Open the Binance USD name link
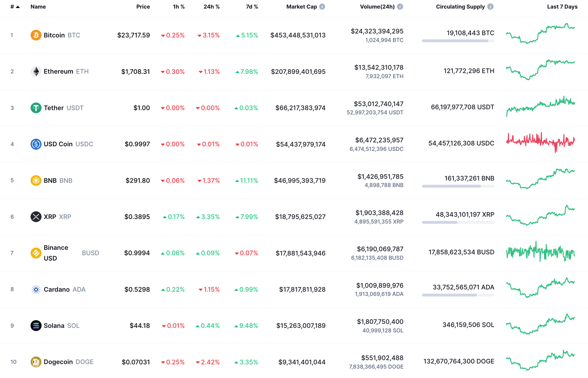 (x=56, y=253)
